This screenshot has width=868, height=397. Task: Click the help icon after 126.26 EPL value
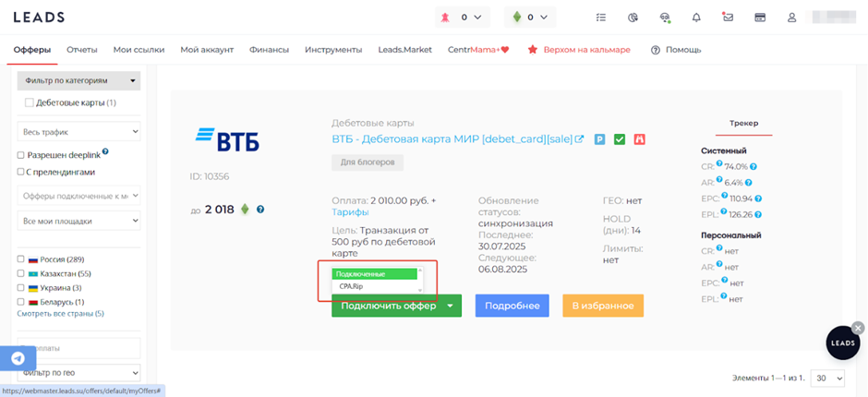(x=758, y=214)
